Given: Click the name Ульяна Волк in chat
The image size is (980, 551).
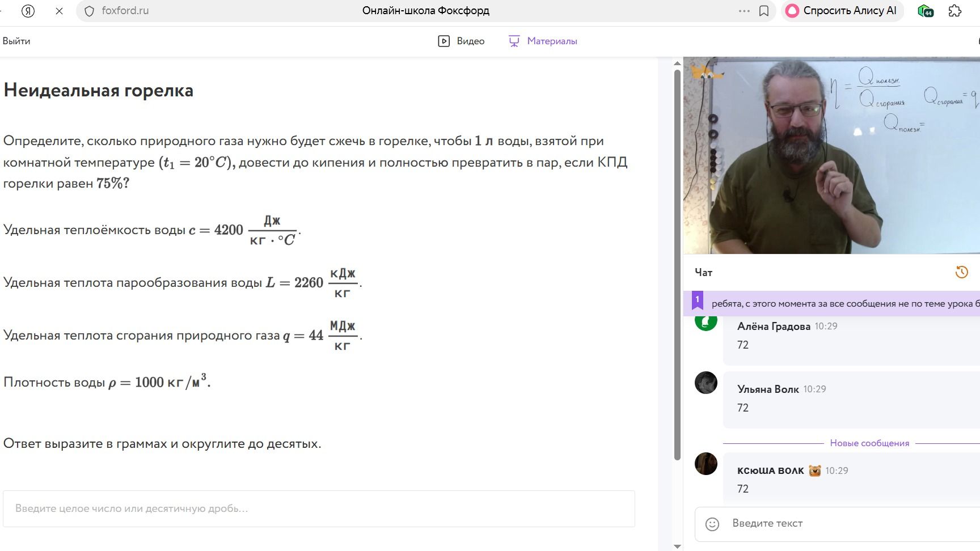Looking at the screenshot, I should point(768,389).
